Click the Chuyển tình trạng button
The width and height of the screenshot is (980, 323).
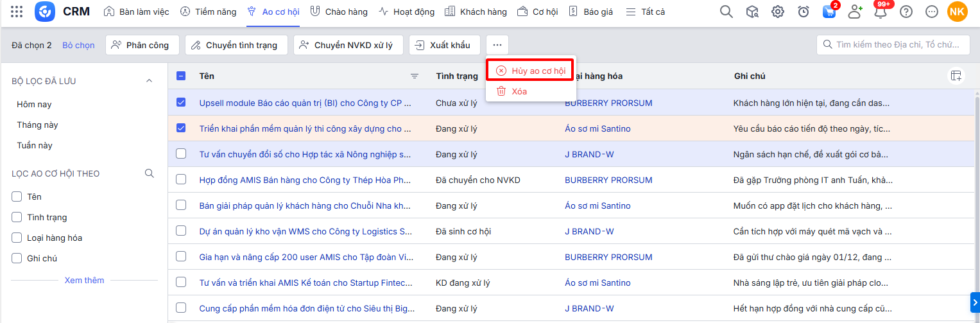(x=235, y=45)
